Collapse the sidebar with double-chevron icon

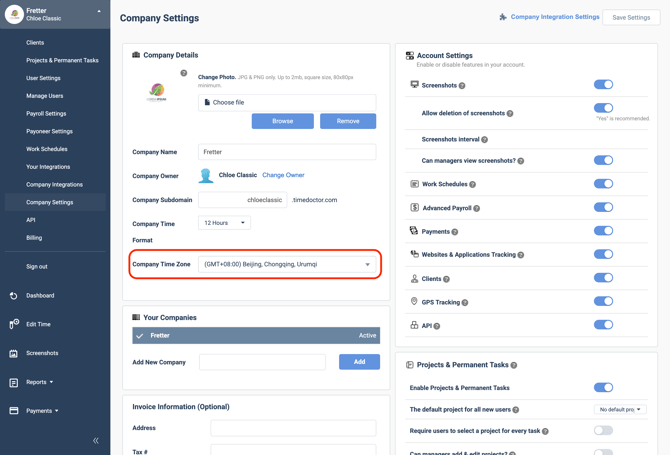[x=96, y=440]
